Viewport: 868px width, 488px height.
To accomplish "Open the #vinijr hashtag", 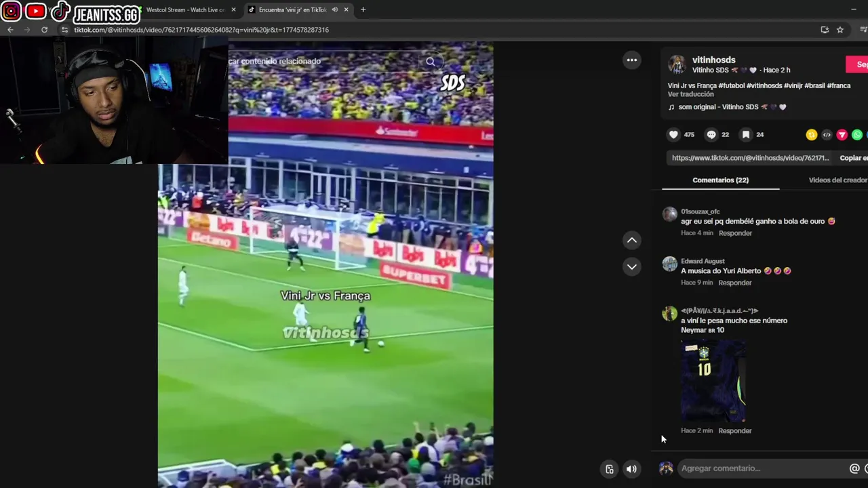I will click(x=793, y=86).
